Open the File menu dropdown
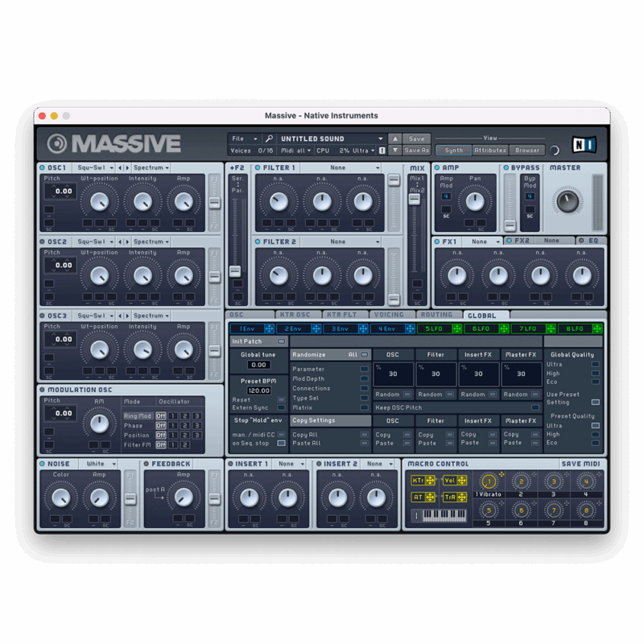The height and width of the screenshot is (644, 644). 244,138
